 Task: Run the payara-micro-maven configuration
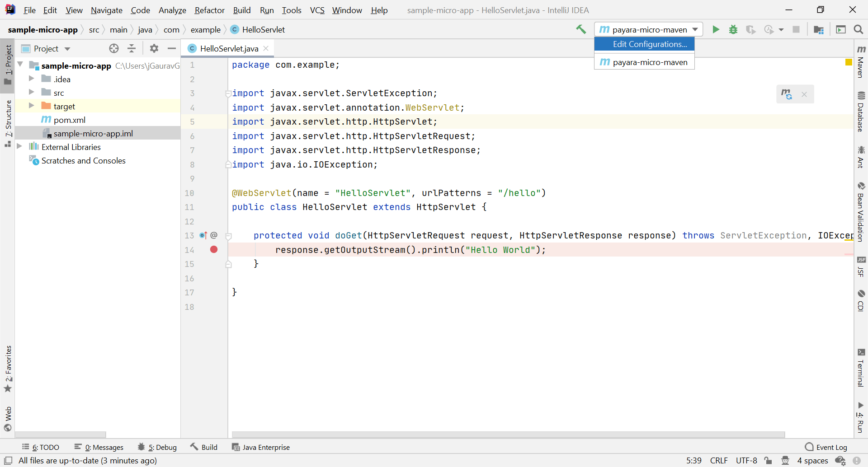(716, 29)
